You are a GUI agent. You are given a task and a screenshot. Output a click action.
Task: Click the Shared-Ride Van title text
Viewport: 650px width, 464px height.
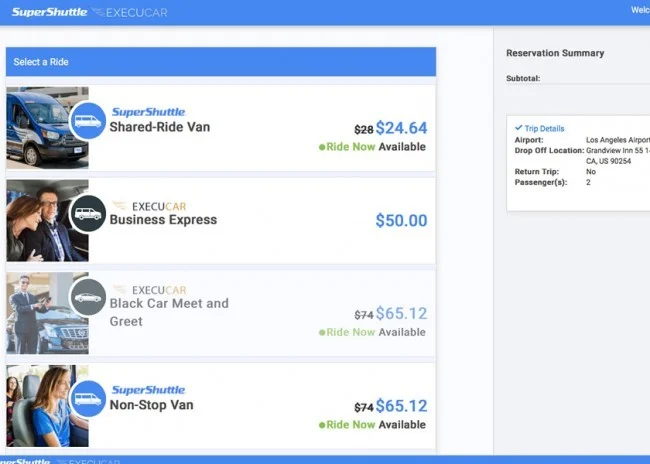[x=160, y=128]
